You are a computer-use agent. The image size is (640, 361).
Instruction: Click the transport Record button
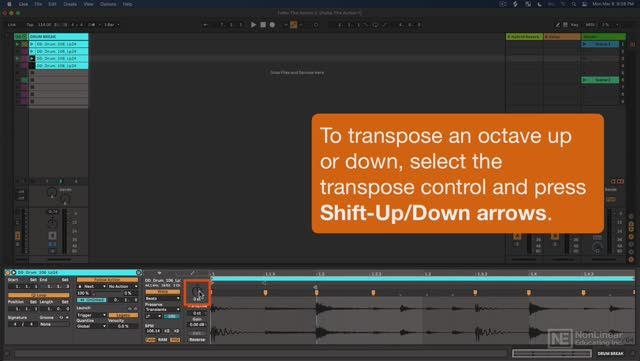272,25
